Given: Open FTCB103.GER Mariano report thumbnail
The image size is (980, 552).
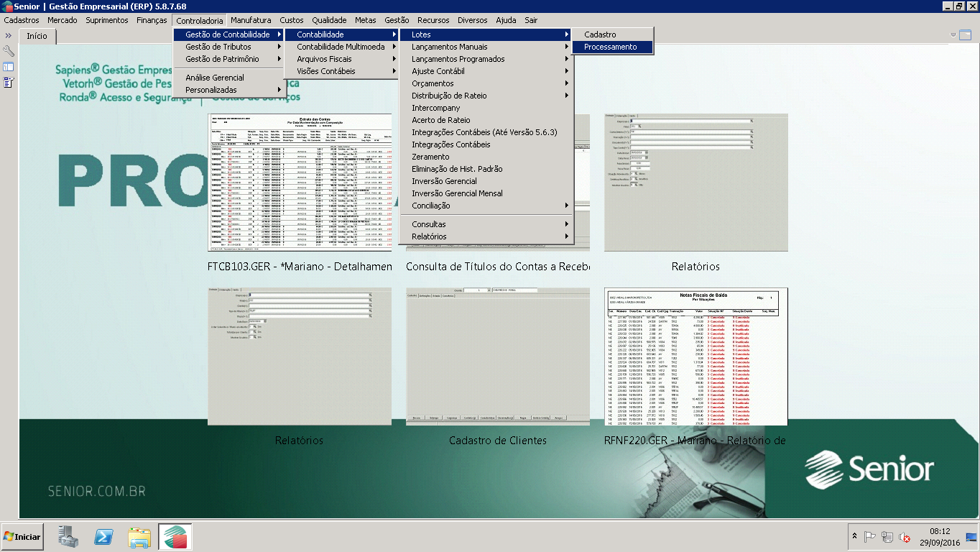Looking at the screenshot, I should (300, 183).
